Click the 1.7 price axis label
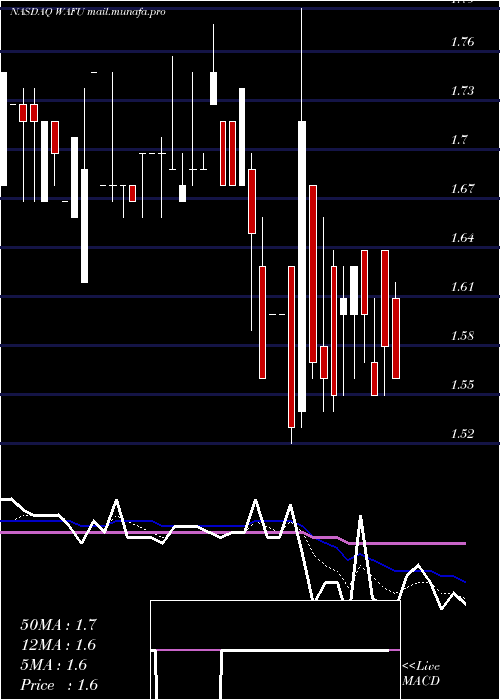Viewport: 500px width, 700px height. (x=459, y=140)
